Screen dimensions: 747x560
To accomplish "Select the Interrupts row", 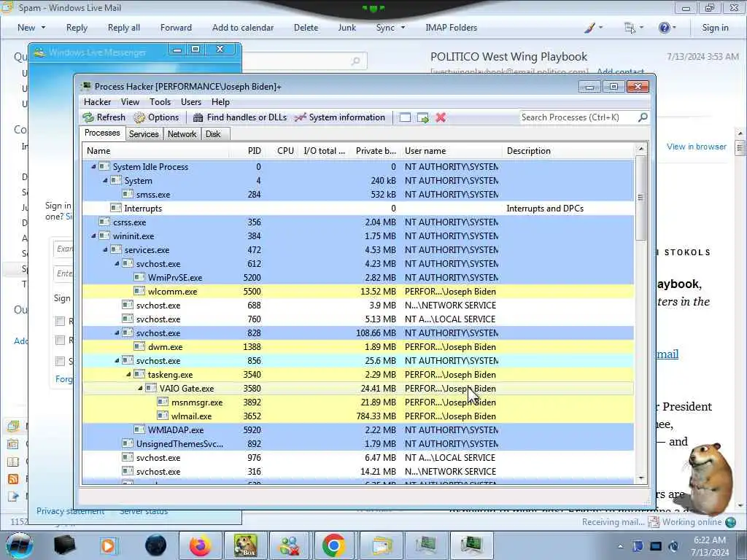I will click(x=357, y=208).
